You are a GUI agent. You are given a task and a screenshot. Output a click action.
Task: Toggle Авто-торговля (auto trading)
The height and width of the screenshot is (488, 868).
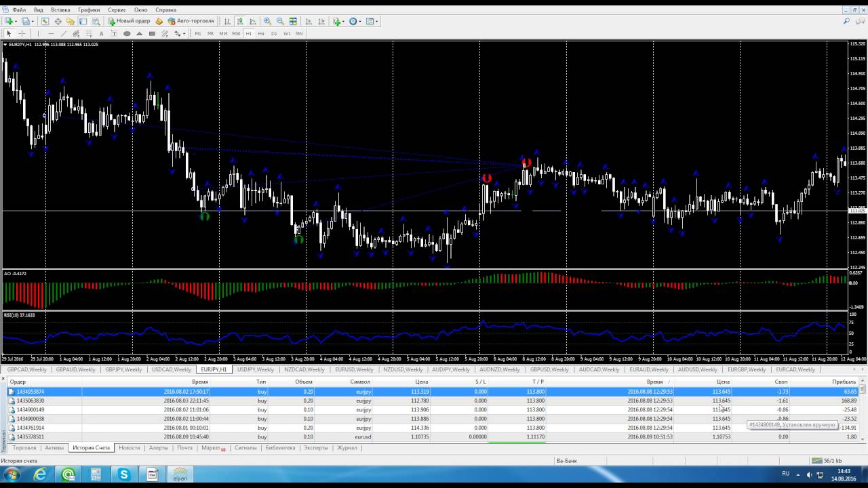click(x=191, y=21)
